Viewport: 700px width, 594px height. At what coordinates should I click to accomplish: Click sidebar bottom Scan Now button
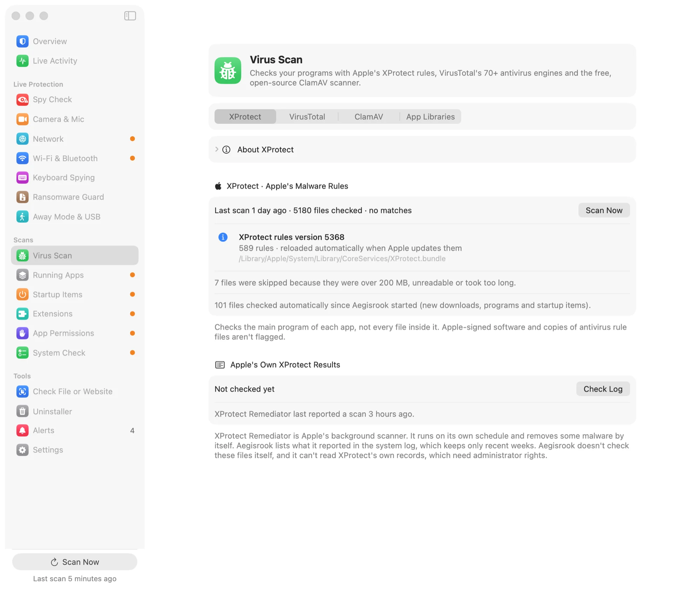coord(75,562)
